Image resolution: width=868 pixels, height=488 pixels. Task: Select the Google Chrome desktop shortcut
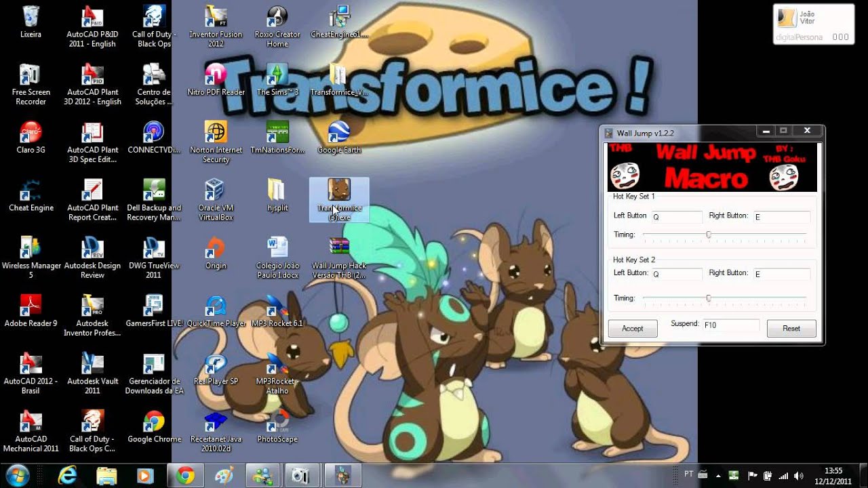[154, 427]
